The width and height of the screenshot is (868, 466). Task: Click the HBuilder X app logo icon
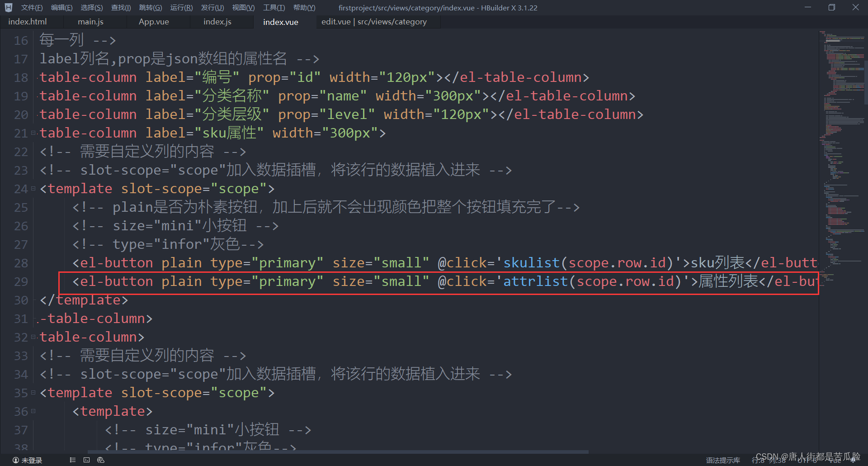click(9, 7)
